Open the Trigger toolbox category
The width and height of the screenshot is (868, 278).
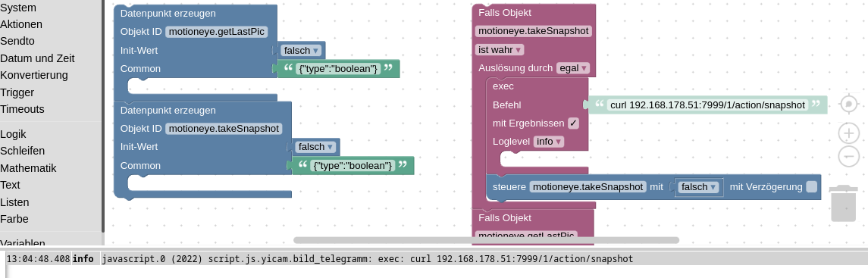pyautogui.click(x=17, y=92)
